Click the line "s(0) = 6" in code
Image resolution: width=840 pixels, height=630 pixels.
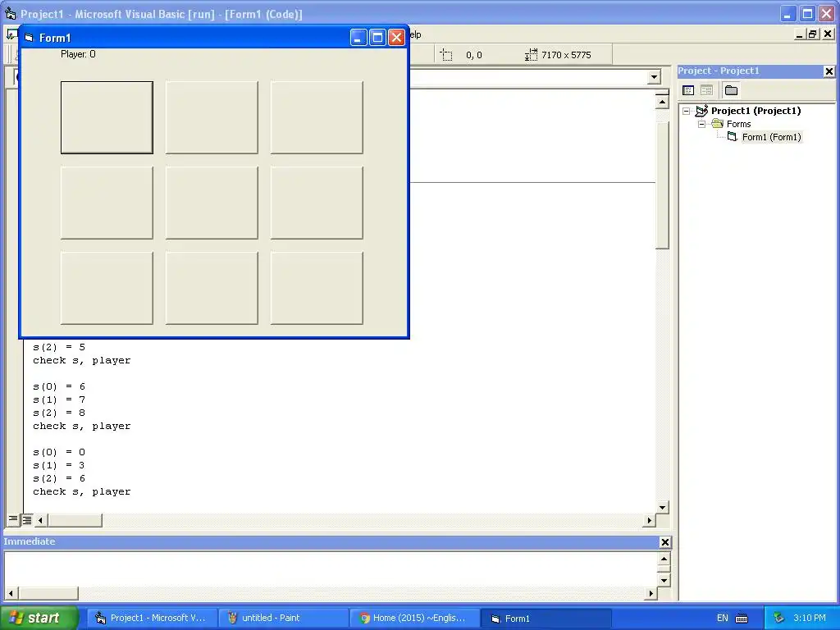click(59, 387)
